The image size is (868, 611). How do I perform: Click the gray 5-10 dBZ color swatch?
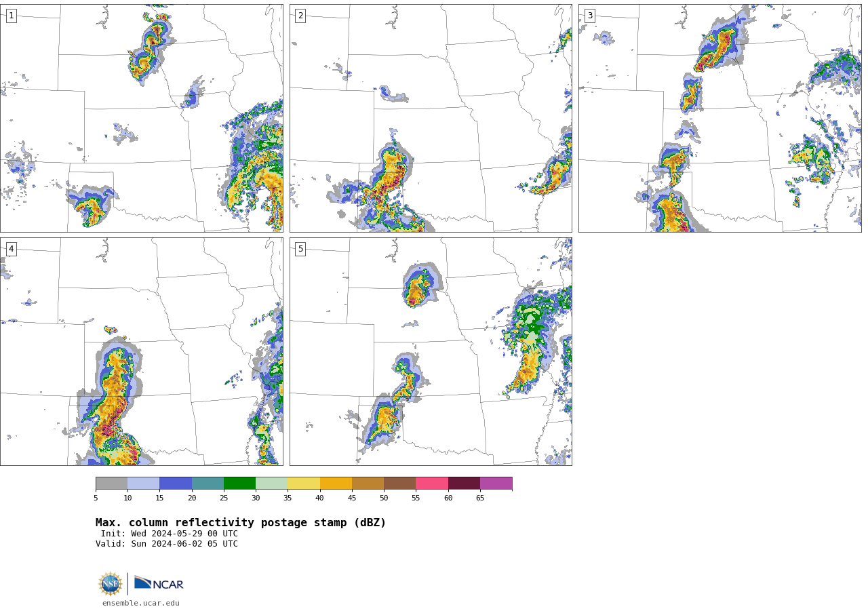111,483
